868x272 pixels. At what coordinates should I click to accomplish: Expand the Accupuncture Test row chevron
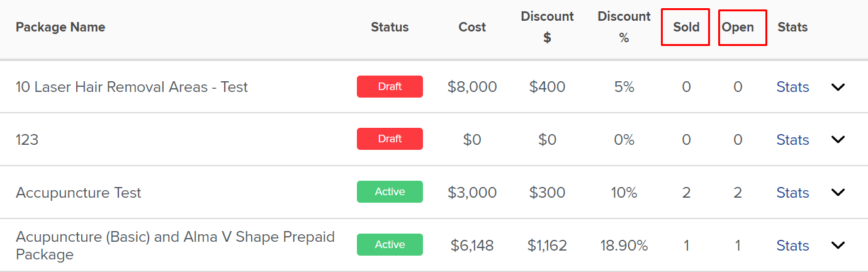pyautogui.click(x=837, y=193)
